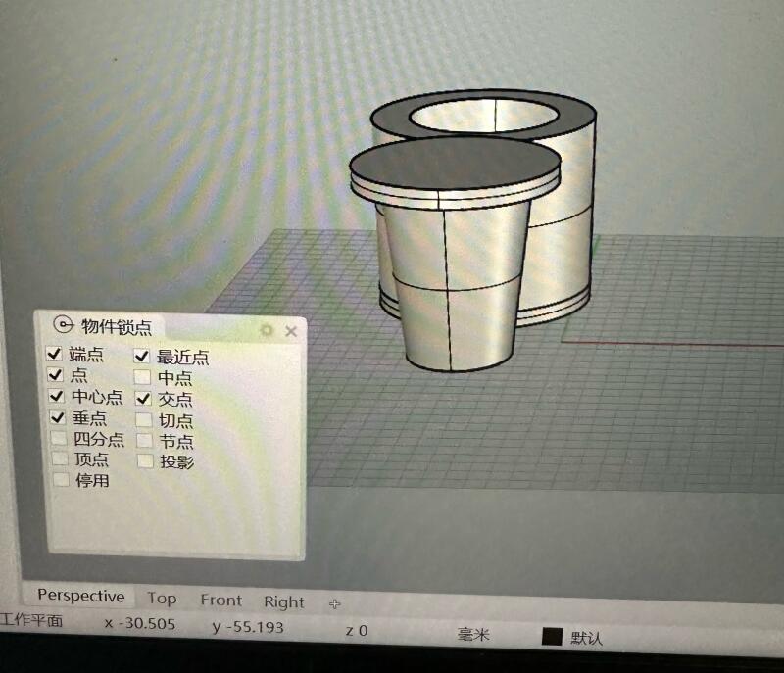This screenshot has height=673, width=784.
Task: Click the 工作平面 coordinate mode in status bar
Action: point(31,620)
